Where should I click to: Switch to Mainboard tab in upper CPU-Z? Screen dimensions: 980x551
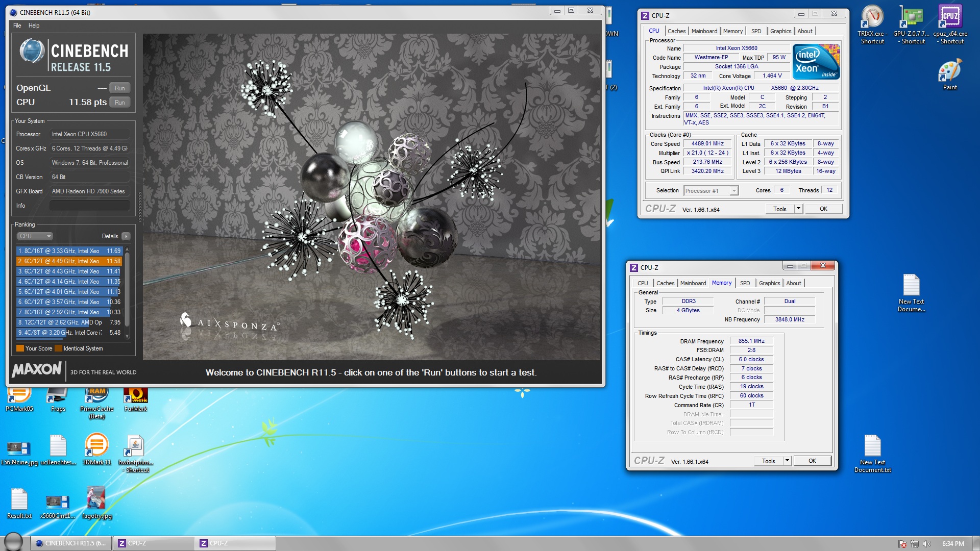[x=704, y=31]
